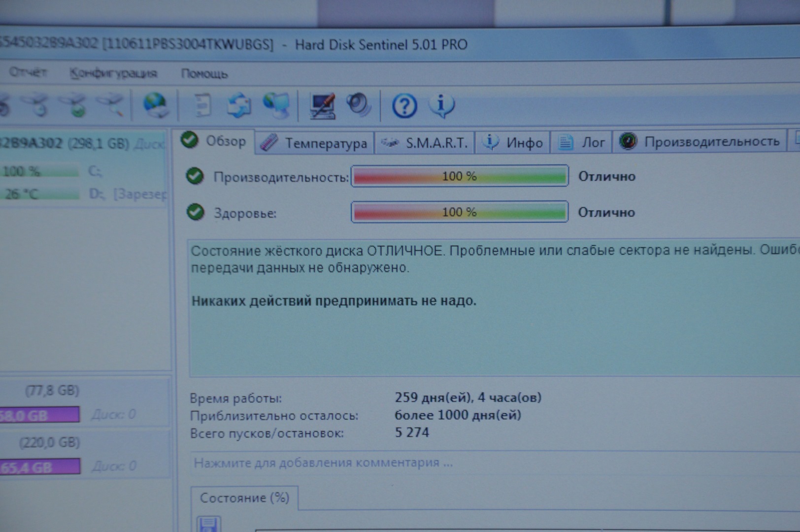The width and height of the screenshot is (800, 532).
Task: Switch to the S.M.A.R.T. tab
Action: [425, 143]
